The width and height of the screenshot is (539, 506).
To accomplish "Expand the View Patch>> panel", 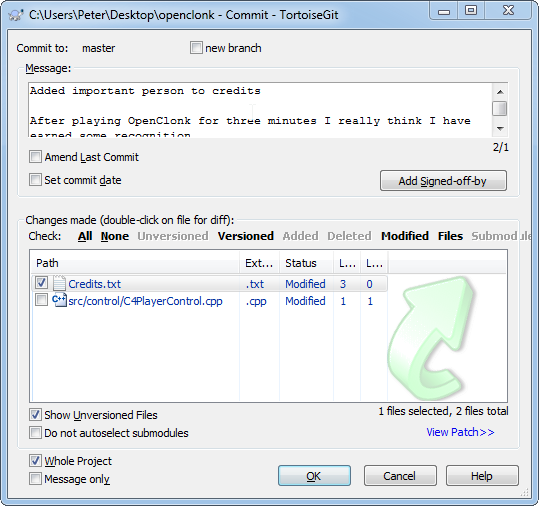I will tap(460, 432).
